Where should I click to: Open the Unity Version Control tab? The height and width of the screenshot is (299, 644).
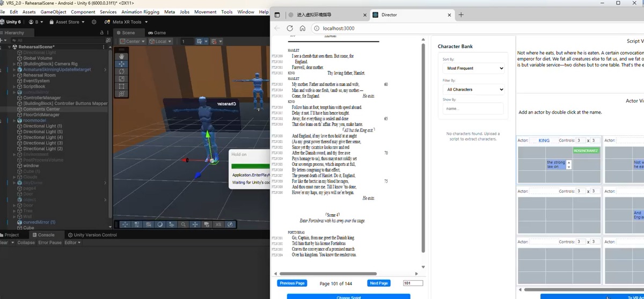(92, 235)
